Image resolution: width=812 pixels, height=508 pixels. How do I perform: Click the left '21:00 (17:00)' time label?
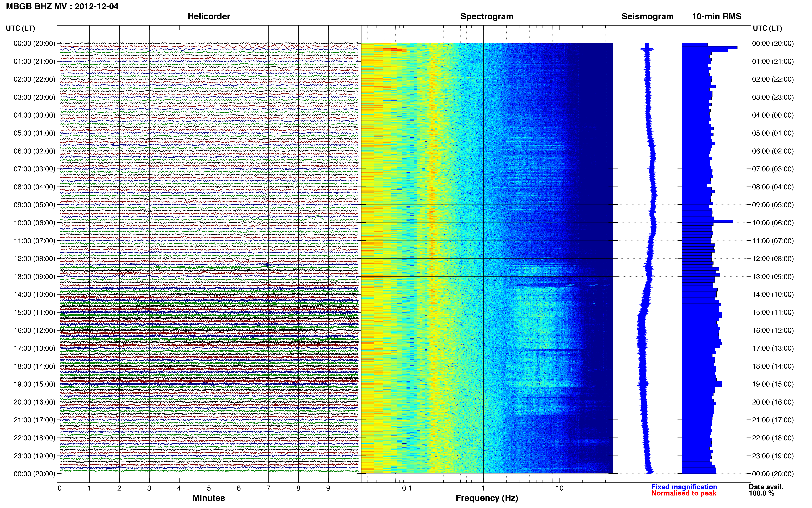[x=34, y=420]
